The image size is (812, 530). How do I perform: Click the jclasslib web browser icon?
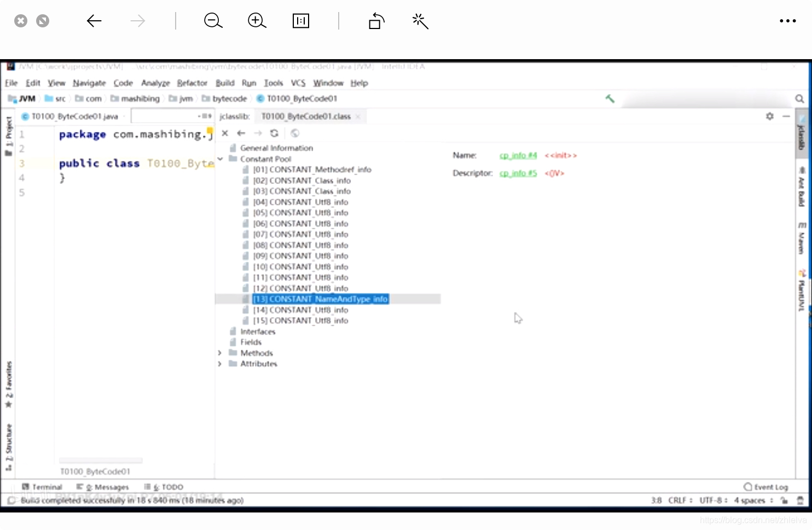pyautogui.click(x=295, y=133)
